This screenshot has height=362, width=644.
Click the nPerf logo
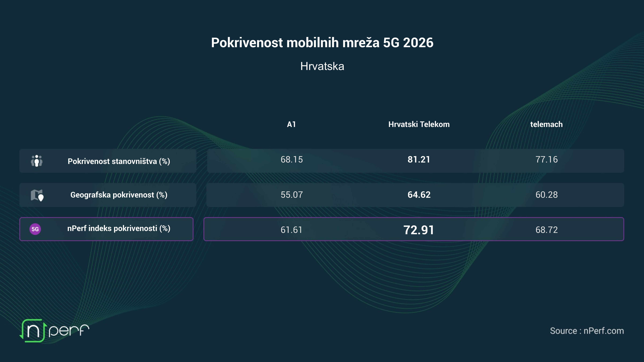(x=54, y=330)
